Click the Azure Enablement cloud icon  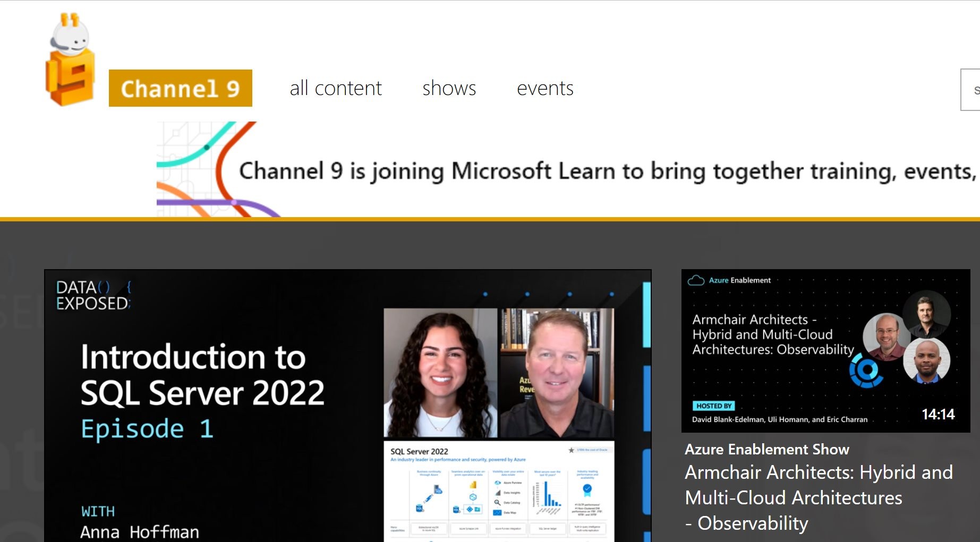point(696,280)
